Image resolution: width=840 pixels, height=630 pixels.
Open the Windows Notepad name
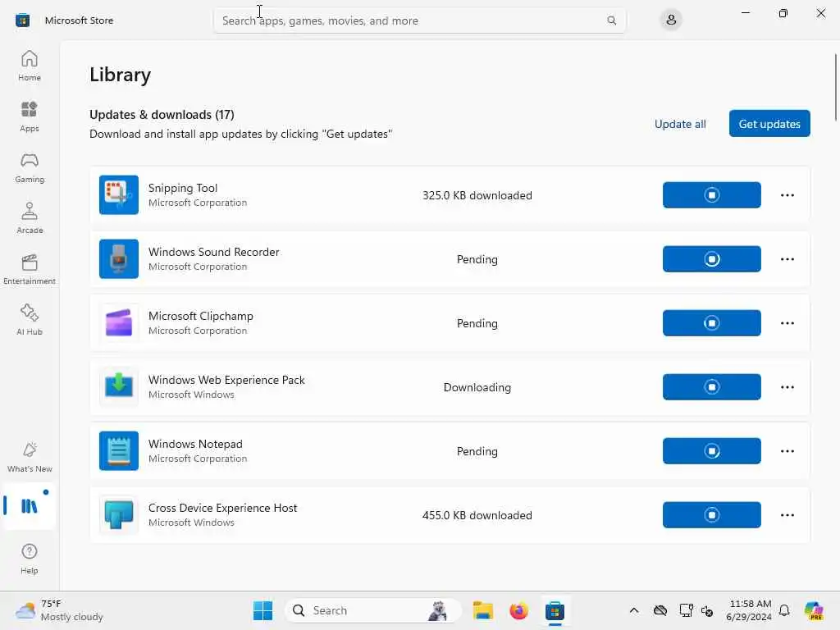point(195,444)
